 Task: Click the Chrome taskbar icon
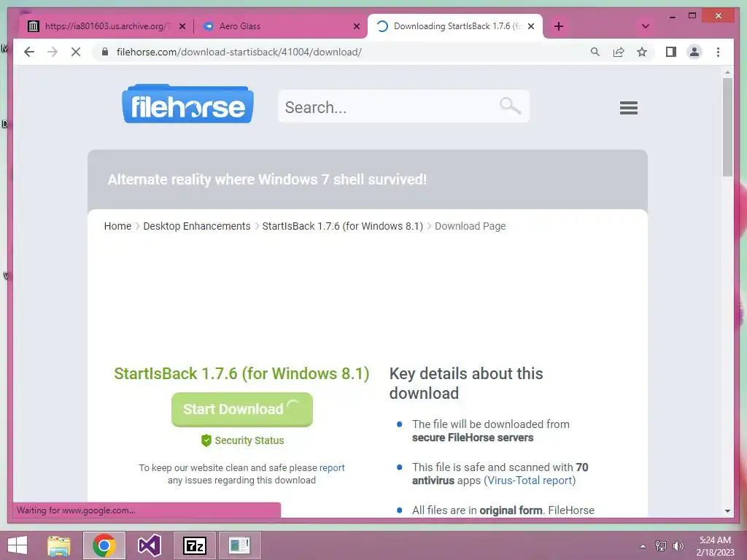104,545
